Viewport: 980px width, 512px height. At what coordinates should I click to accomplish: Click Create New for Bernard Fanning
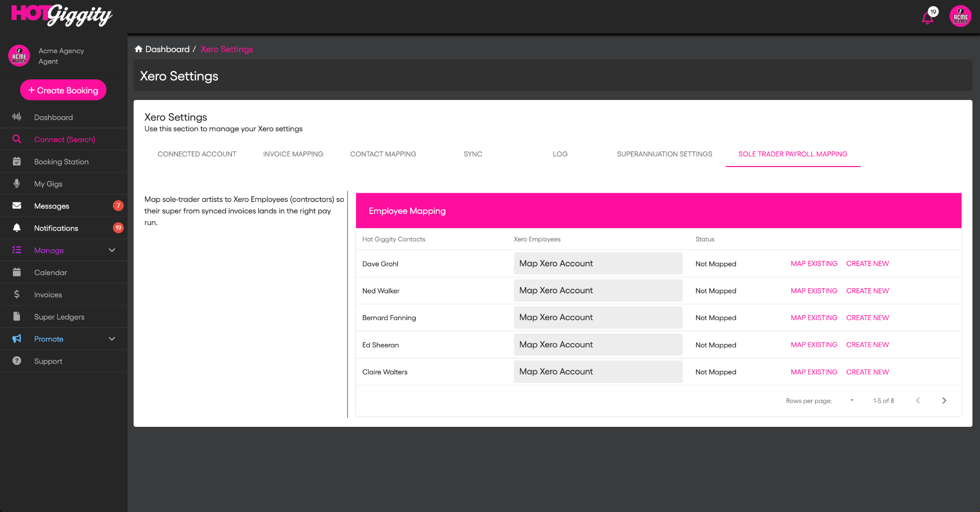[868, 318]
